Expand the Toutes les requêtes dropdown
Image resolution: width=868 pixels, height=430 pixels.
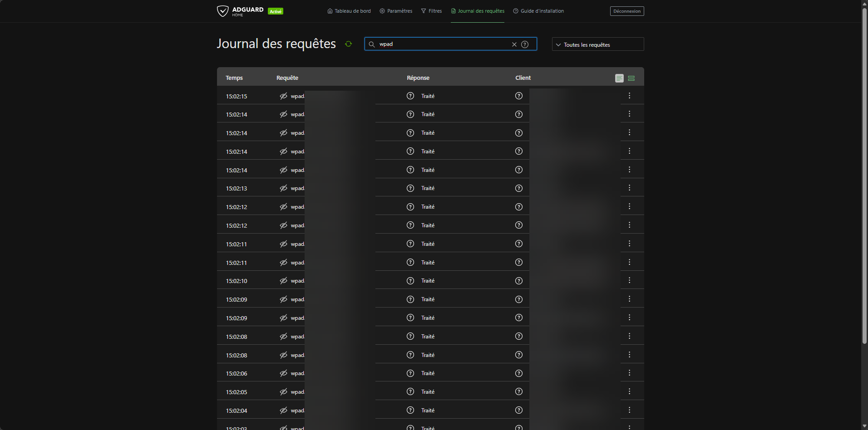(x=598, y=44)
